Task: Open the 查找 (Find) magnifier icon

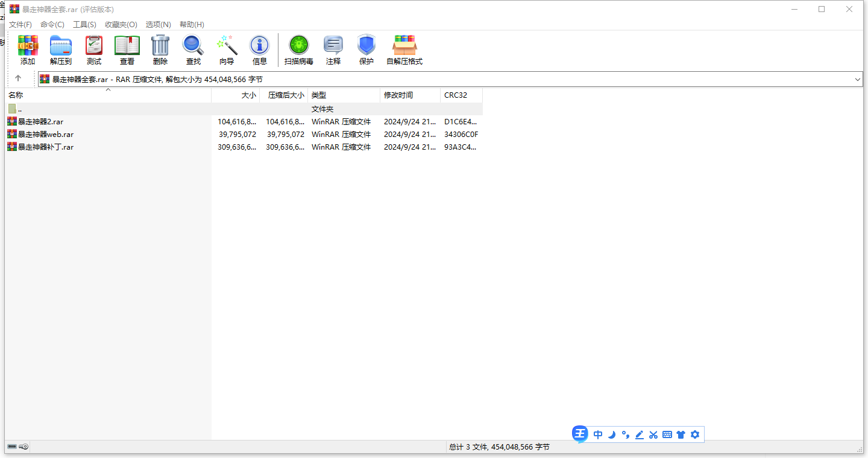Action: click(x=193, y=50)
